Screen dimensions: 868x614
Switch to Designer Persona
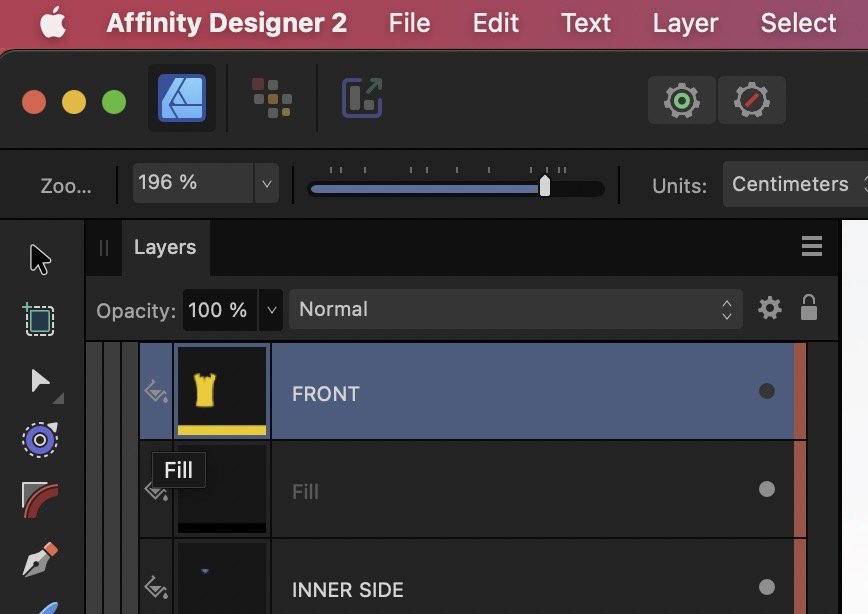pos(182,99)
